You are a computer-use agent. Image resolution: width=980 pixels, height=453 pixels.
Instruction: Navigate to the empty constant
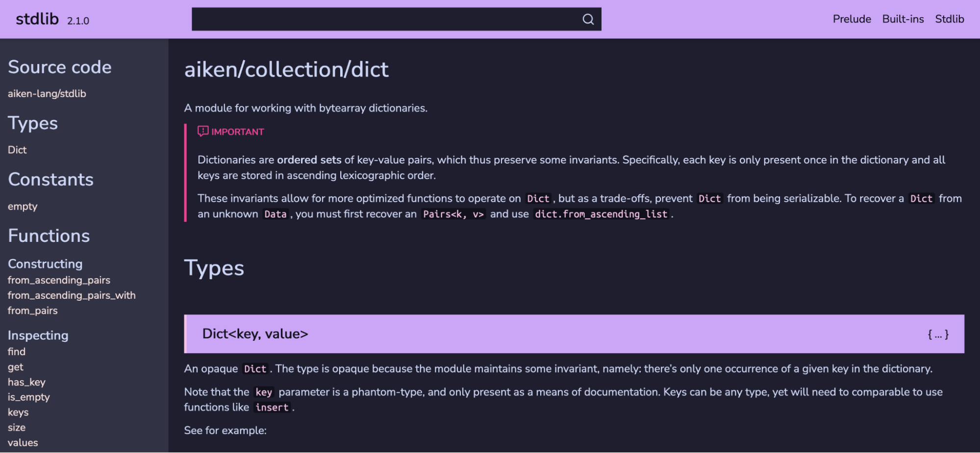pyautogui.click(x=23, y=206)
